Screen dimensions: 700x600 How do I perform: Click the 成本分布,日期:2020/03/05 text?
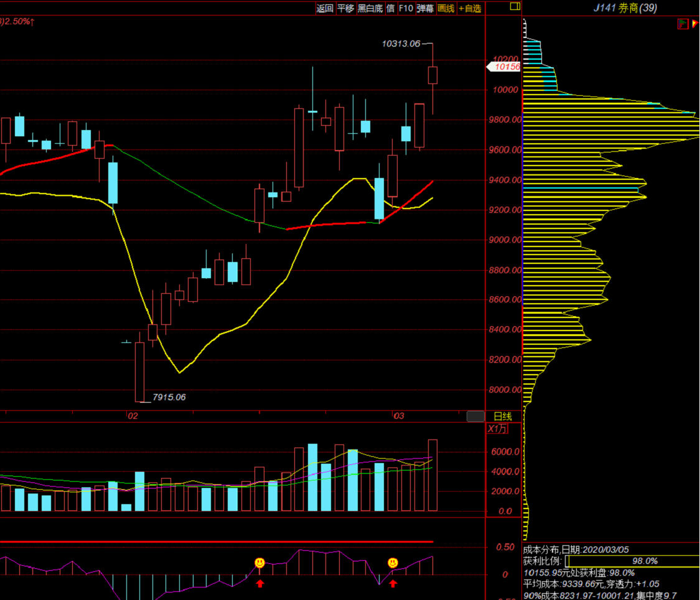576,550
